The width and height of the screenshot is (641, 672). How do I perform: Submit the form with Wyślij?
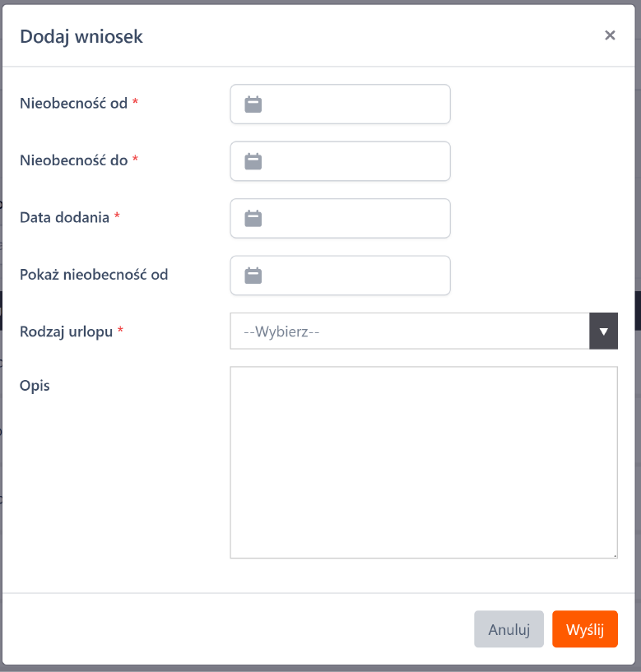(585, 629)
